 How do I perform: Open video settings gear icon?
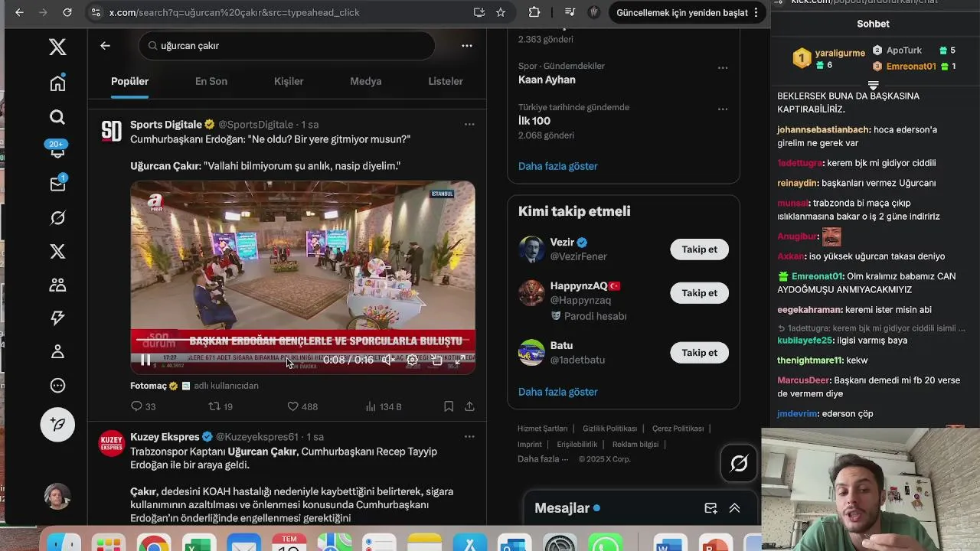click(x=412, y=360)
